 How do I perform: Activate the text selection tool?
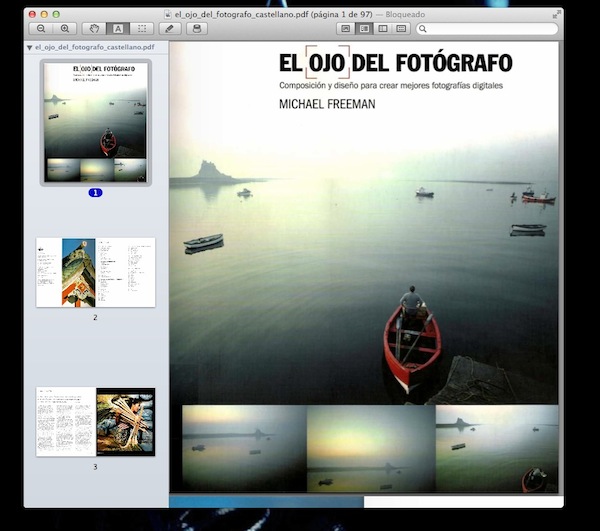coord(118,29)
